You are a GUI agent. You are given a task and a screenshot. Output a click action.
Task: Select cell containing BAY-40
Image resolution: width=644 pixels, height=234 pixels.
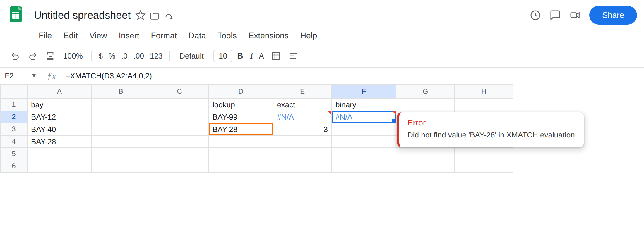pos(59,129)
